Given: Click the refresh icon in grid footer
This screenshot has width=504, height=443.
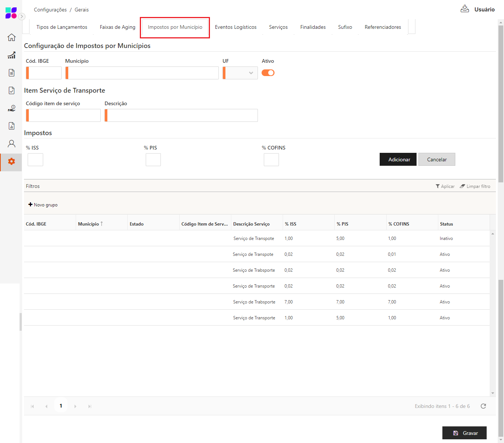Looking at the screenshot, I should click(x=483, y=406).
